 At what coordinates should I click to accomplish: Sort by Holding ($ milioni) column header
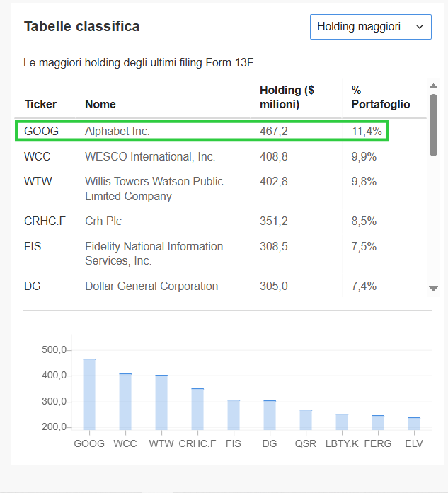click(x=287, y=97)
